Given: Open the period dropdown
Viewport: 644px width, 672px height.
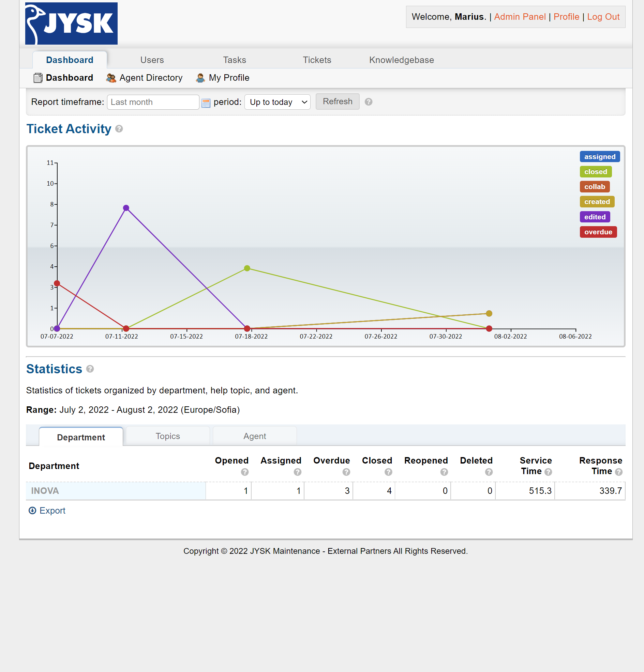Looking at the screenshot, I should 277,102.
